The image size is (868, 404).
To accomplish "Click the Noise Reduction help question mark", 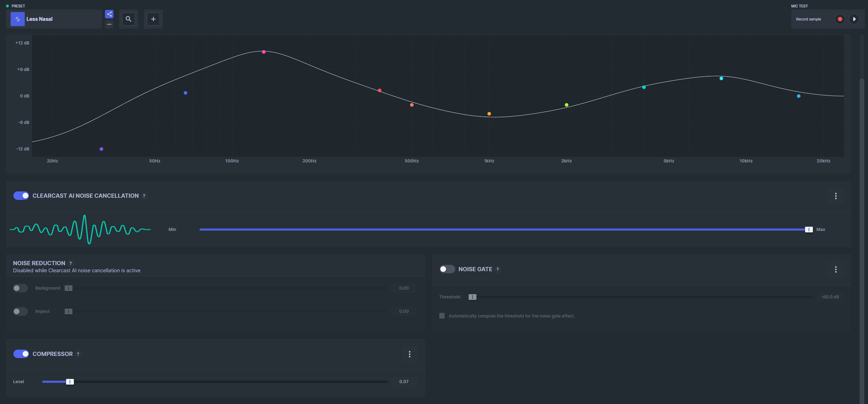I will (x=71, y=263).
